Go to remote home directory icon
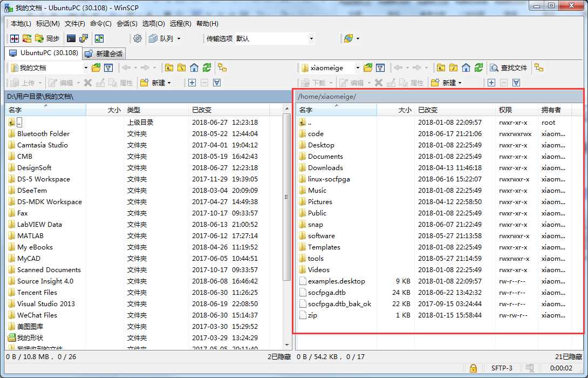The width and height of the screenshot is (588, 378). point(466,68)
